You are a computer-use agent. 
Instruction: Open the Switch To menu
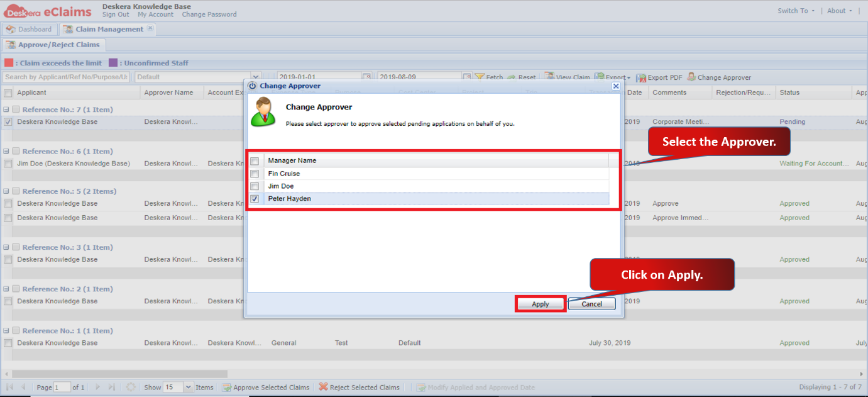click(x=796, y=11)
